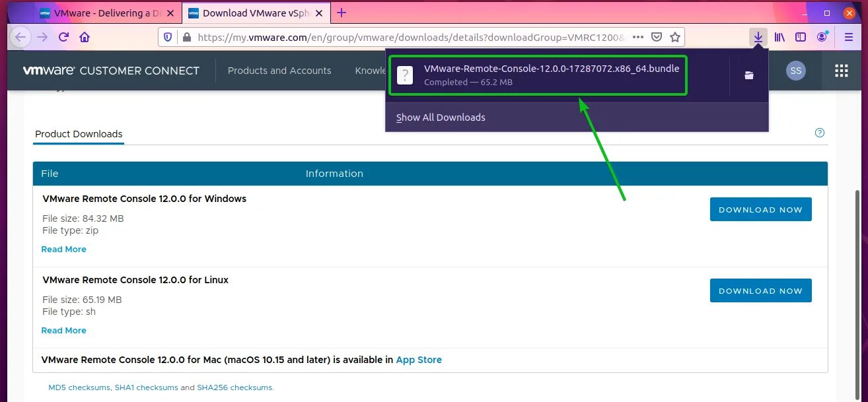
Task: Download VMware Remote Console for Windows
Action: coord(760,209)
